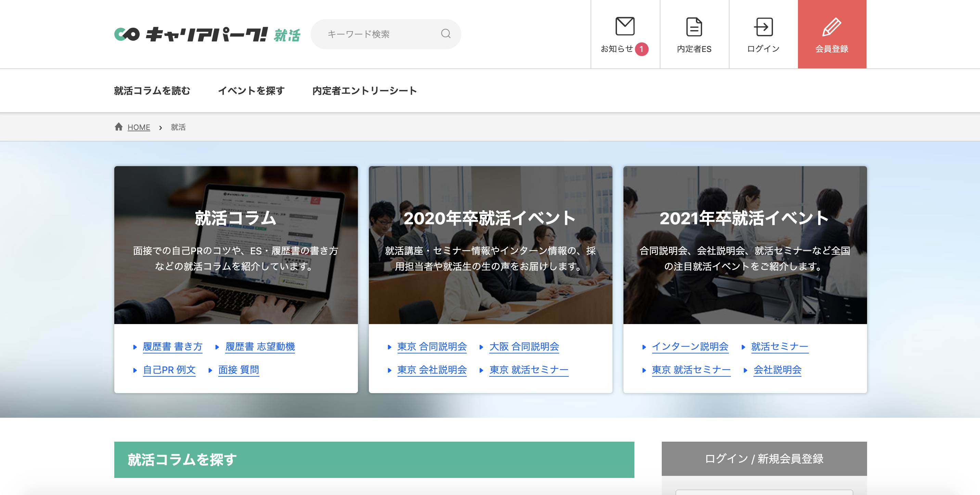Viewport: 980px width, 495px height.
Task: Click the red notification badge
Action: tap(641, 49)
